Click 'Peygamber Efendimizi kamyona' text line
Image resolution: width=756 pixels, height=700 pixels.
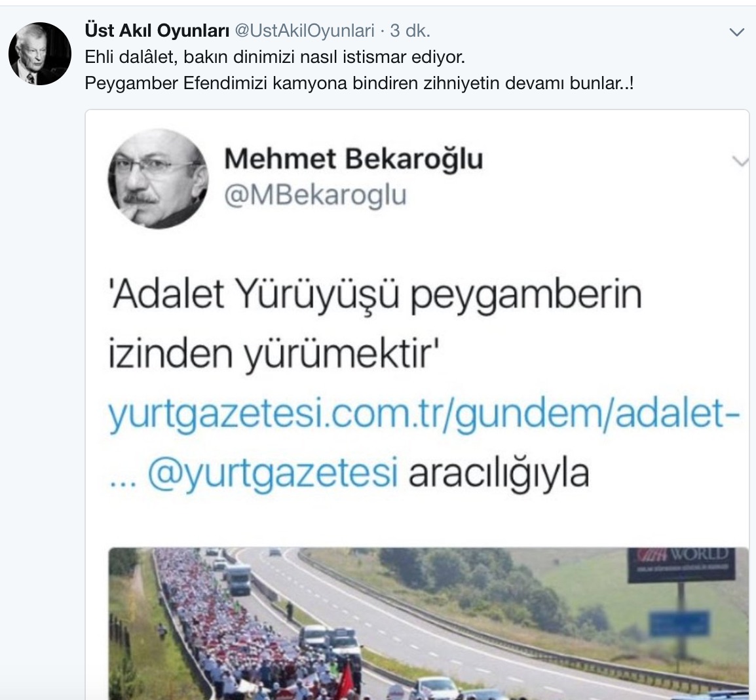pos(359,83)
